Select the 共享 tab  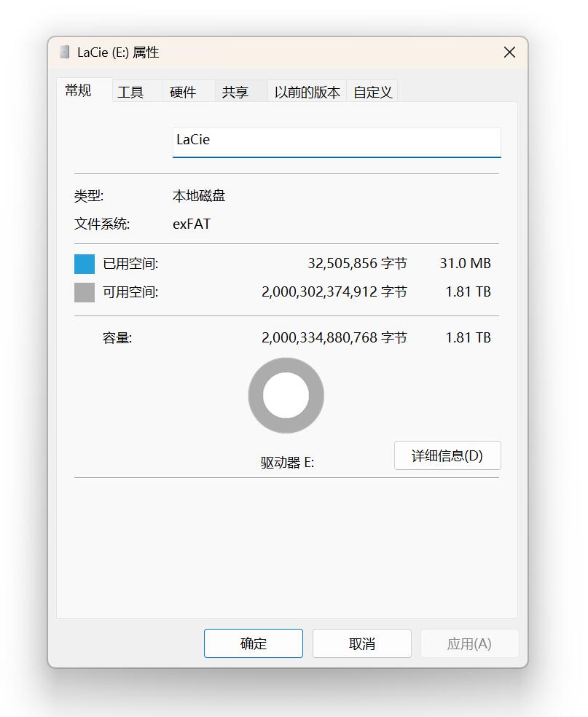[x=235, y=93]
